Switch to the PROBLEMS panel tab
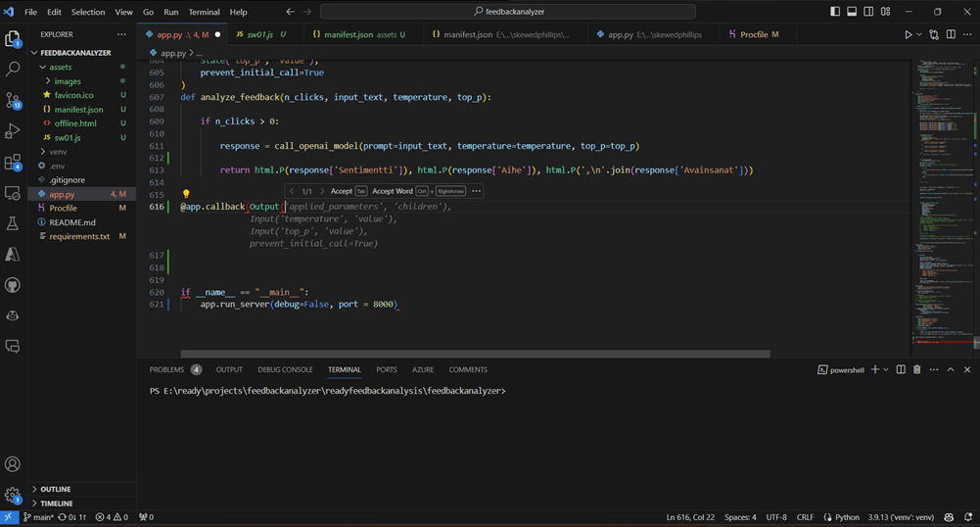This screenshot has width=980, height=527. [166, 369]
